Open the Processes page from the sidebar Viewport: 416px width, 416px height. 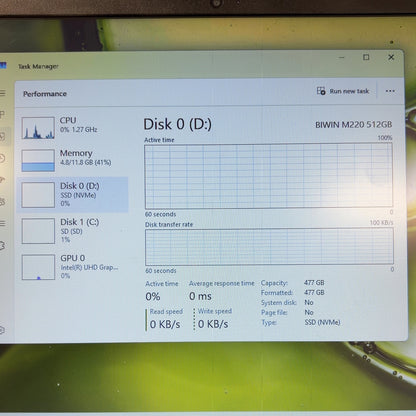2,114
